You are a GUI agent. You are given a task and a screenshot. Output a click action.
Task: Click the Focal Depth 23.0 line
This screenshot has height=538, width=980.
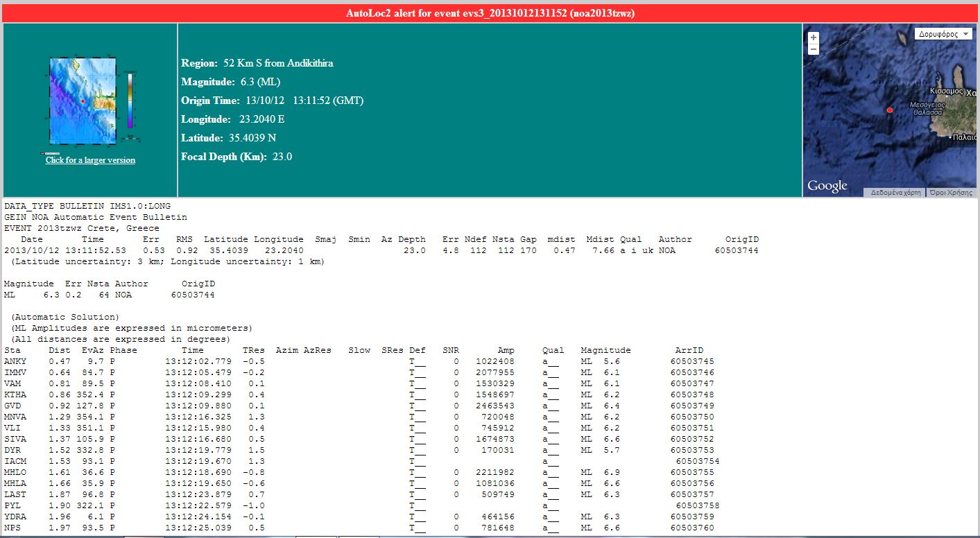coord(237,157)
